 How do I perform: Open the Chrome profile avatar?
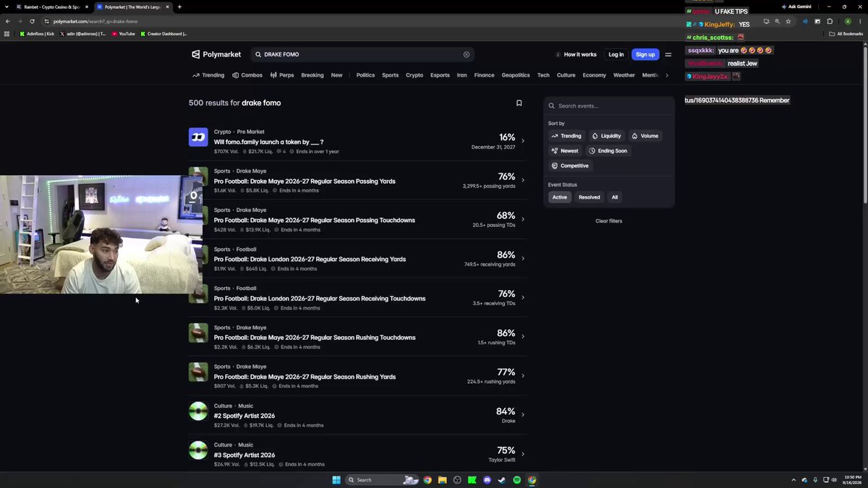848,21
